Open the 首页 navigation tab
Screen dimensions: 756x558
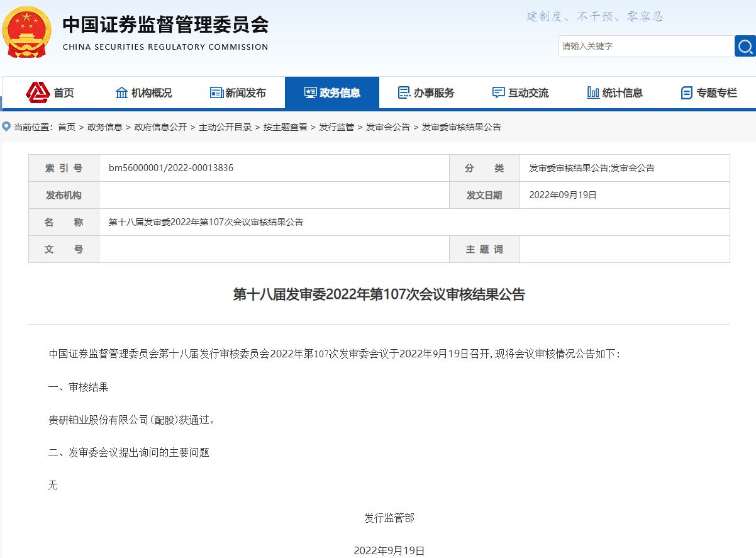click(49, 92)
